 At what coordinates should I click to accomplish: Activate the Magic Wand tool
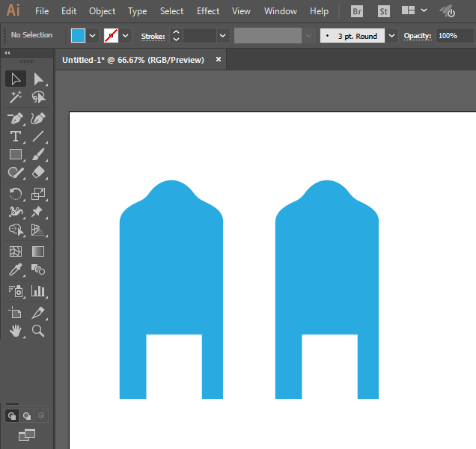(15, 98)
